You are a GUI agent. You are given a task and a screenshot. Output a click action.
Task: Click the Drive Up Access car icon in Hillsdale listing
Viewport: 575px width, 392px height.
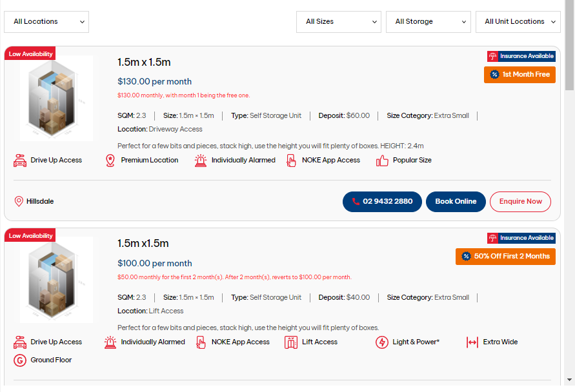(x=20, y=161)
